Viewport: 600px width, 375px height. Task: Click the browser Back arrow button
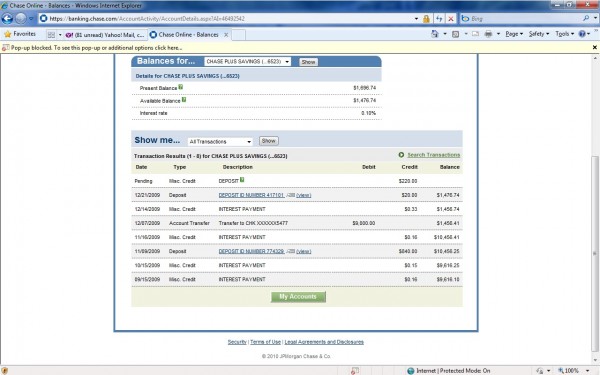click(x=7, y=18)
